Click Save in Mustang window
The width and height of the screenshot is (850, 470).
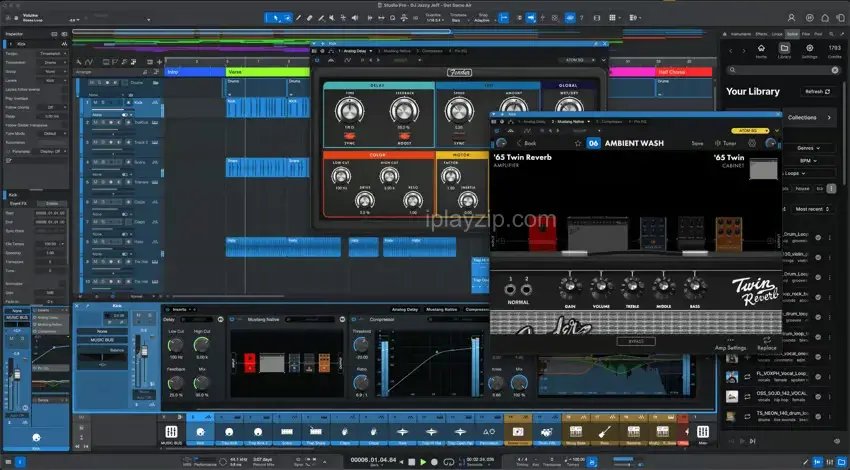pos(697,143)
